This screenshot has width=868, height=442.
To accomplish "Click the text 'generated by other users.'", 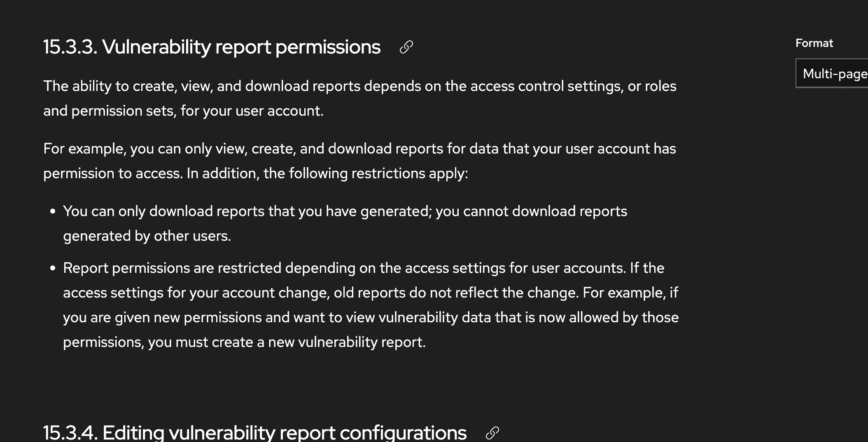I will [147, 236].
